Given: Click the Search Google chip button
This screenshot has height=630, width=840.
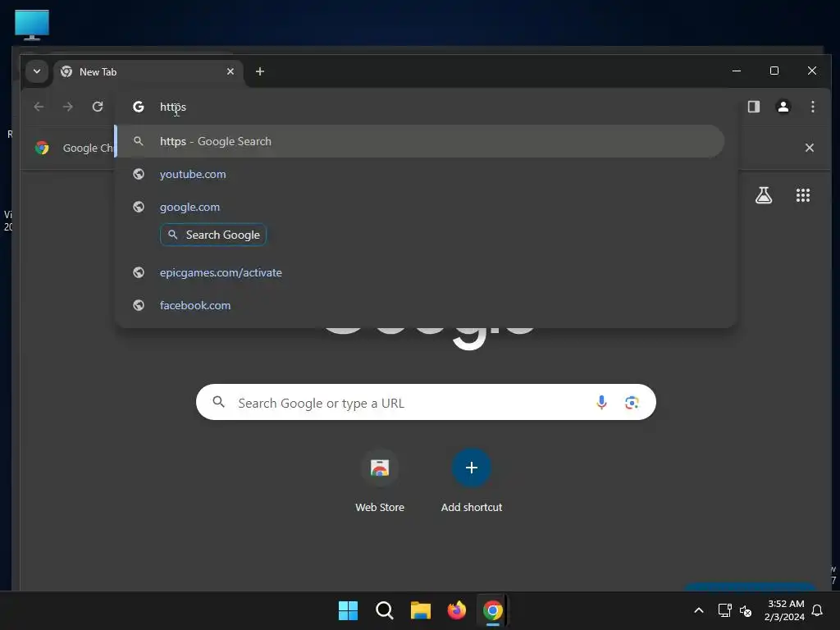Looking at the screenshot, I should coord(213,235).
